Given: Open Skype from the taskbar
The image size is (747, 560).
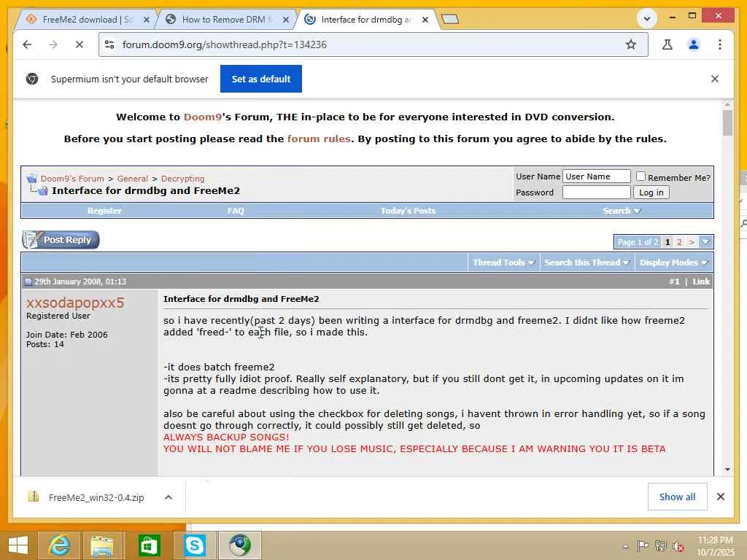Looking at the screenshot, I should 194,545.
